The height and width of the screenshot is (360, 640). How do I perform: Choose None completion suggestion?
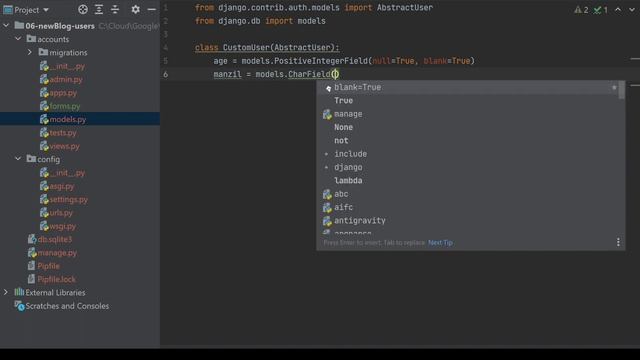468,127
